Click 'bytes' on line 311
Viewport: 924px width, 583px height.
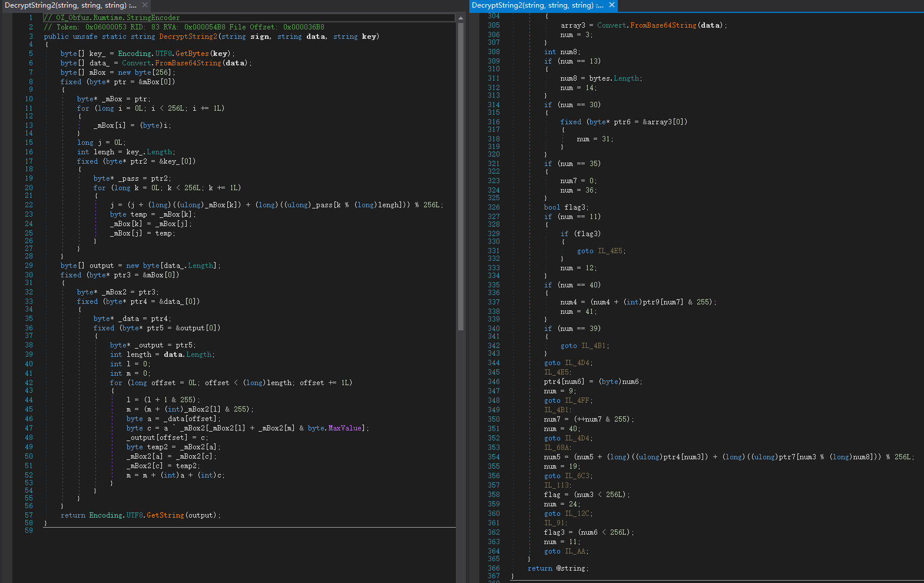click(x=600, y=78)
